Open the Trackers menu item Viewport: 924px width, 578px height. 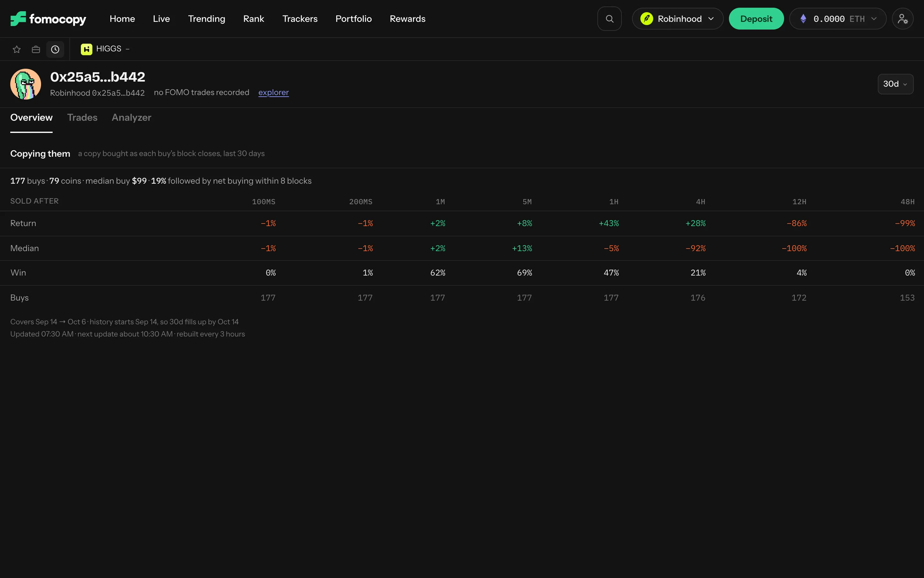pyautogui.click(x=300, y=19)
